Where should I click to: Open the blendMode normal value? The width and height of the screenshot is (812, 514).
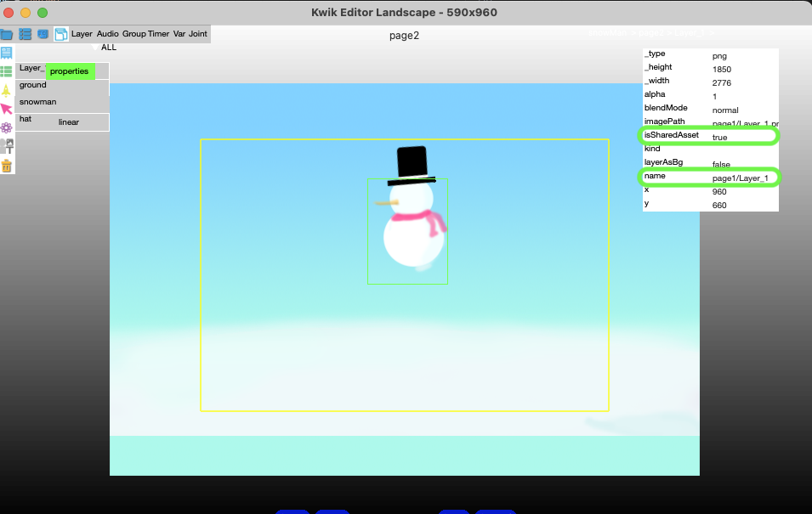click(725, 110)
